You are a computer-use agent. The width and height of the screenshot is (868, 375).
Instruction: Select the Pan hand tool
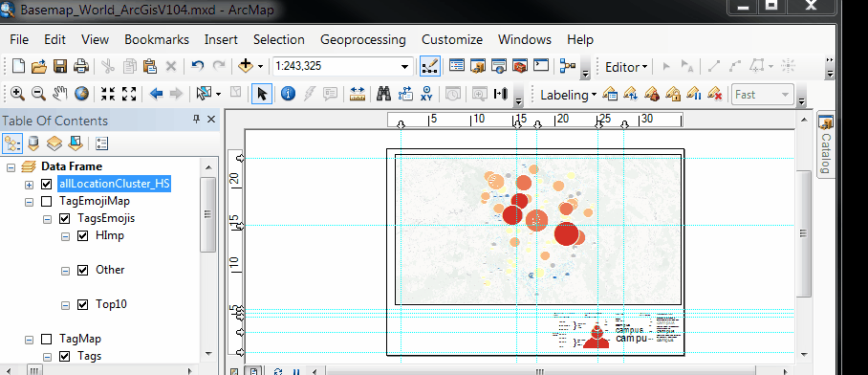click(x=60, y=94)
